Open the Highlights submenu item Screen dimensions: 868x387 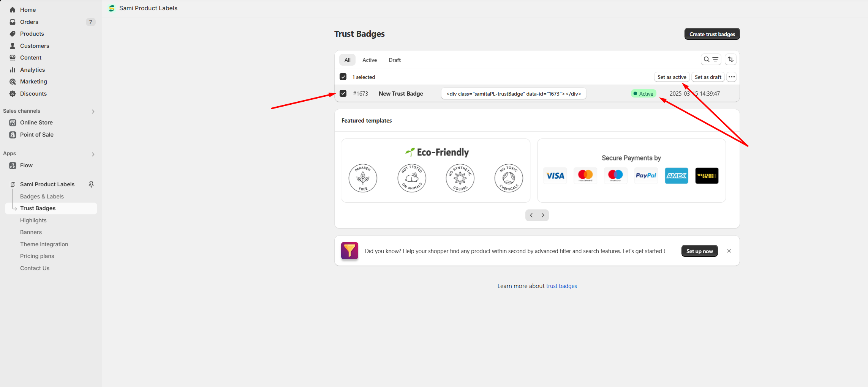pos(33,220)
